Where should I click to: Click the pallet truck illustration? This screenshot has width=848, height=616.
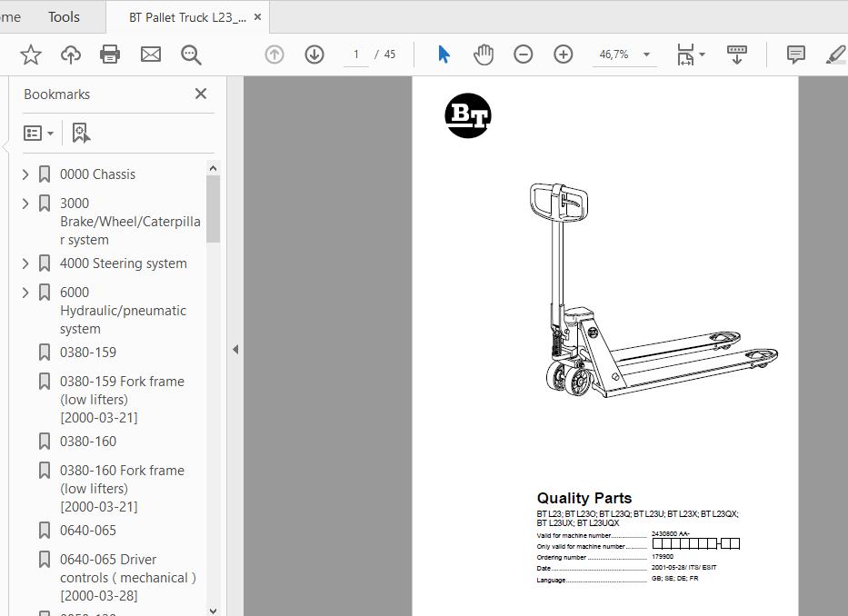tap(653, 290)
